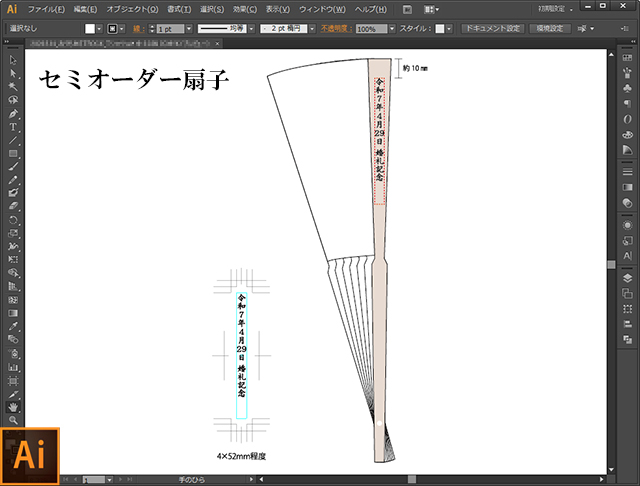Open the ファイル(F) menu
The image size is (640, 486).
click(46, 9)
